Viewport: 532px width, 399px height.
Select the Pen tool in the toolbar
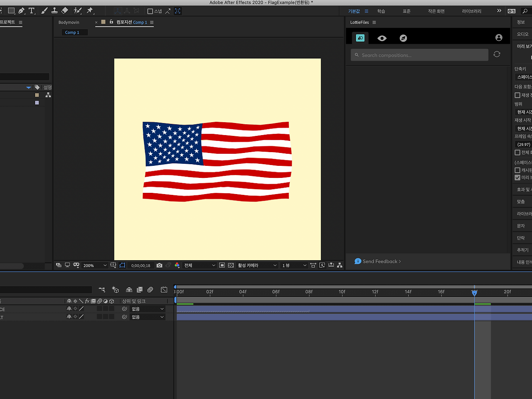tap(21, 11)
